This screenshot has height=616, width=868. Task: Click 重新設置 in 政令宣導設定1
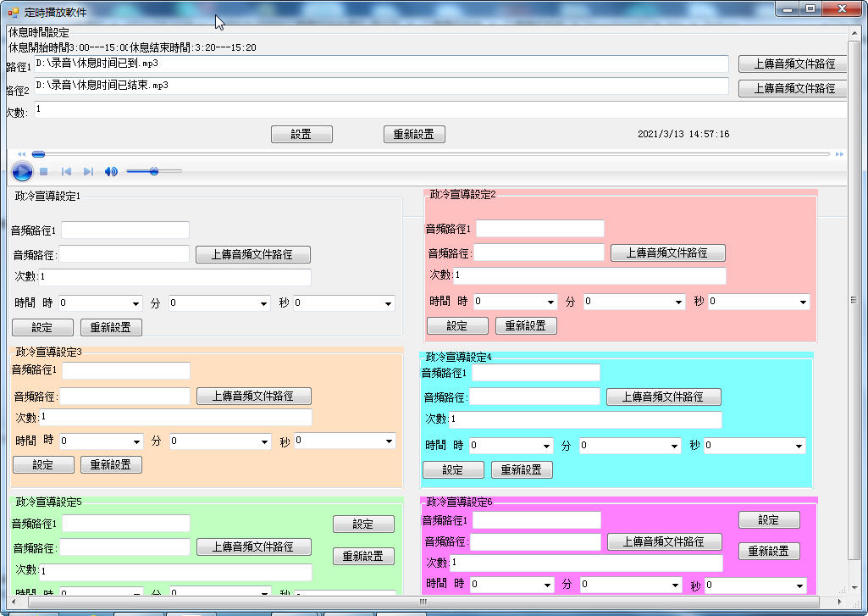111,327
